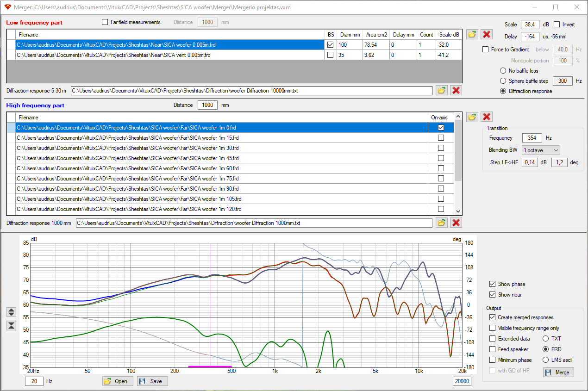The width and height of the screenshot is (588, 391).
Task: Click the Save project button
Action: [152, 381]
